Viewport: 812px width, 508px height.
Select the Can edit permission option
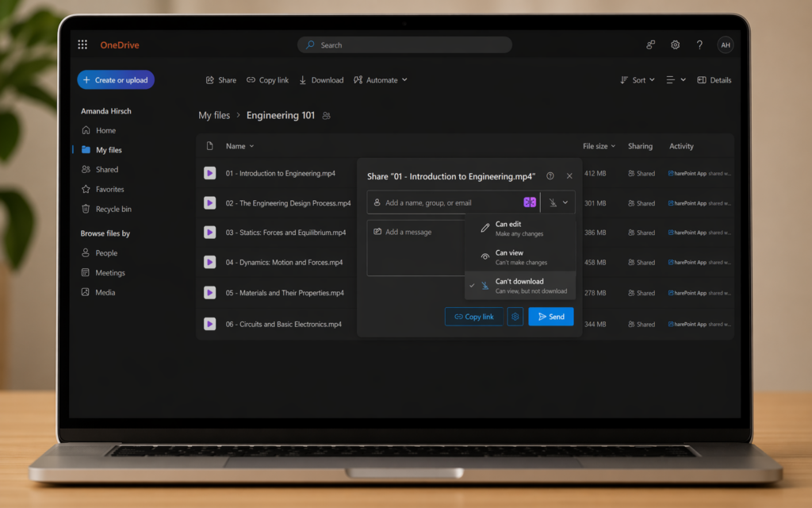click(x=507, y=229)
